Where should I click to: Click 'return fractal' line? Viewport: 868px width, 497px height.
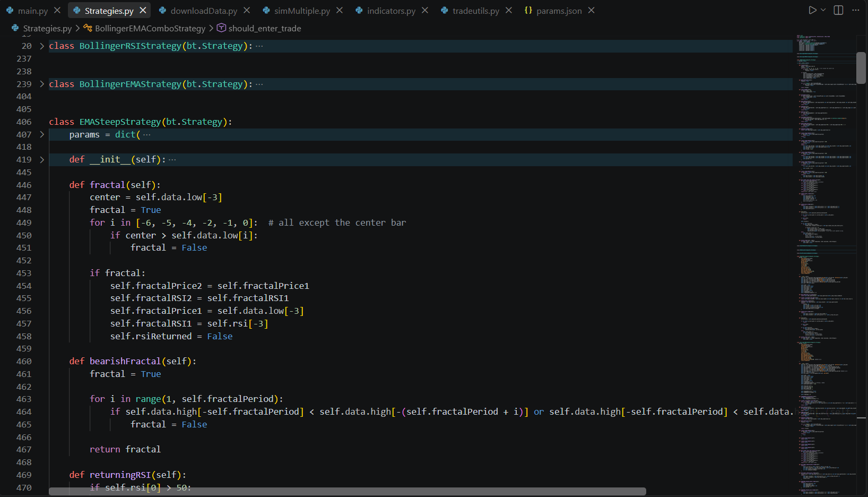(x=125, y=449)
